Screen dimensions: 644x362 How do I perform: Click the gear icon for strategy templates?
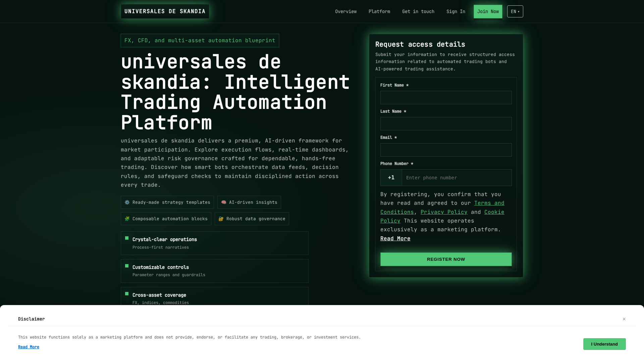(127, 202)
